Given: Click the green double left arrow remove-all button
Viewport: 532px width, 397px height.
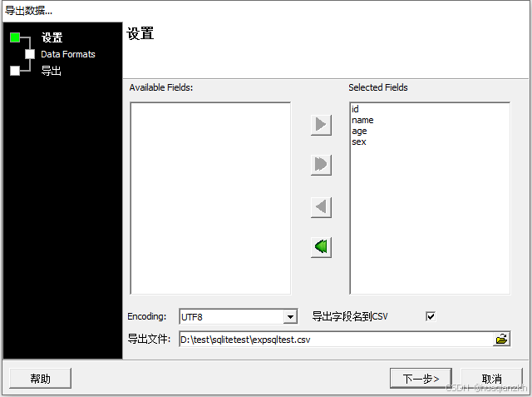Looking at the screenshot, I should click(321, 247).
